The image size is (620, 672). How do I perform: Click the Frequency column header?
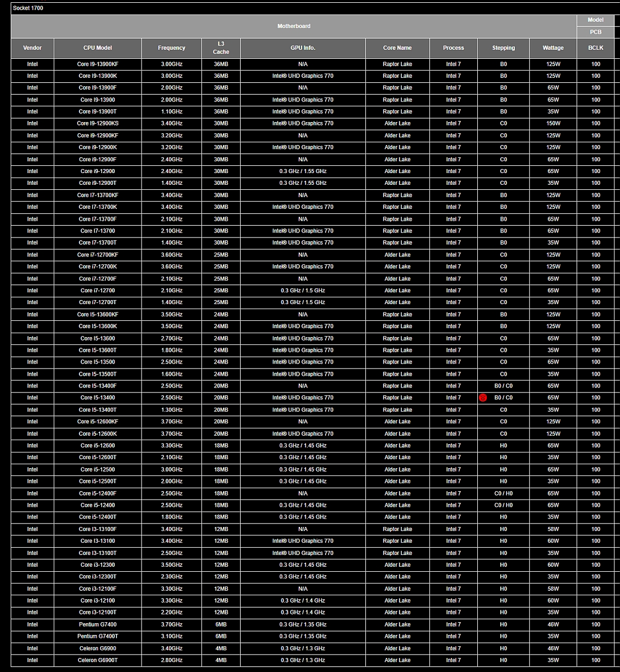click(172, 48)
